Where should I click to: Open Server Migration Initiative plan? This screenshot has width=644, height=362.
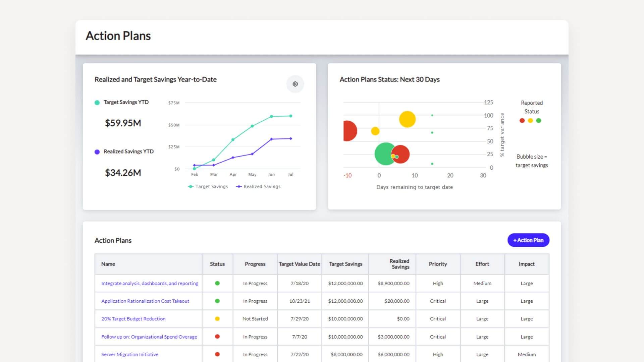(x=129, y=354)
